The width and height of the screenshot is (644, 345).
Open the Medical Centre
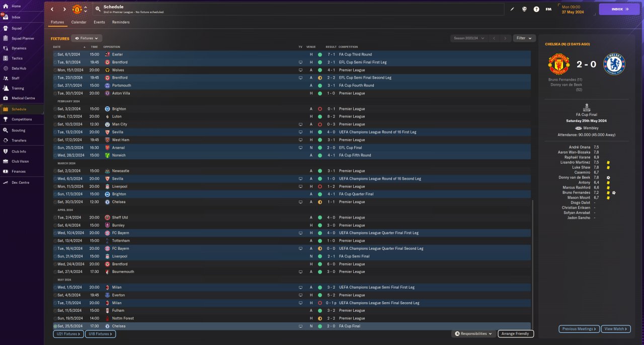pyautogui.click(x=23, y=98)
